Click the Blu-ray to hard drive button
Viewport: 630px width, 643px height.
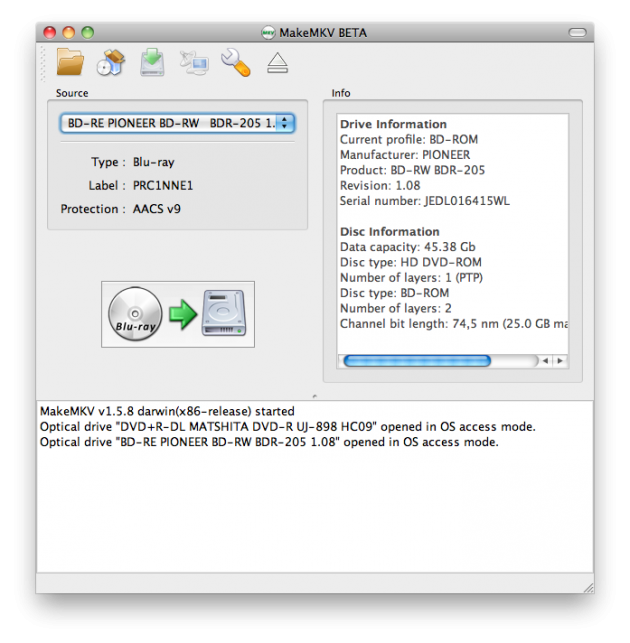(178, 314)
